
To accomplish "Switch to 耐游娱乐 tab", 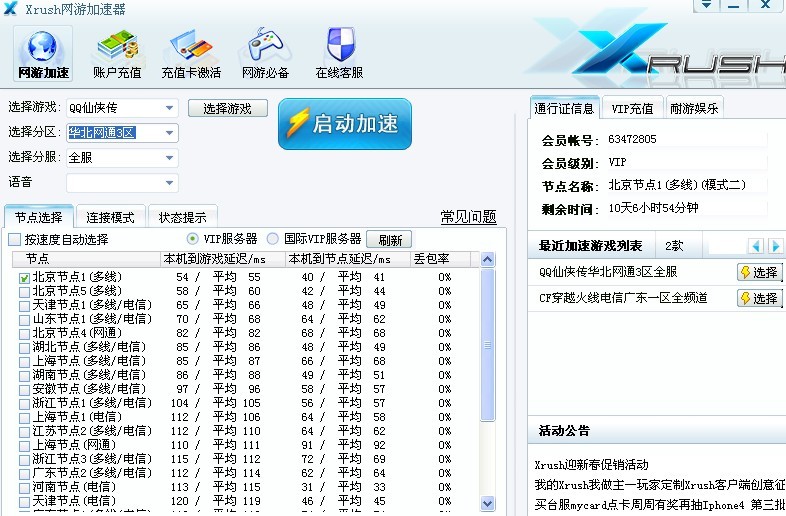I will point(694,108).
